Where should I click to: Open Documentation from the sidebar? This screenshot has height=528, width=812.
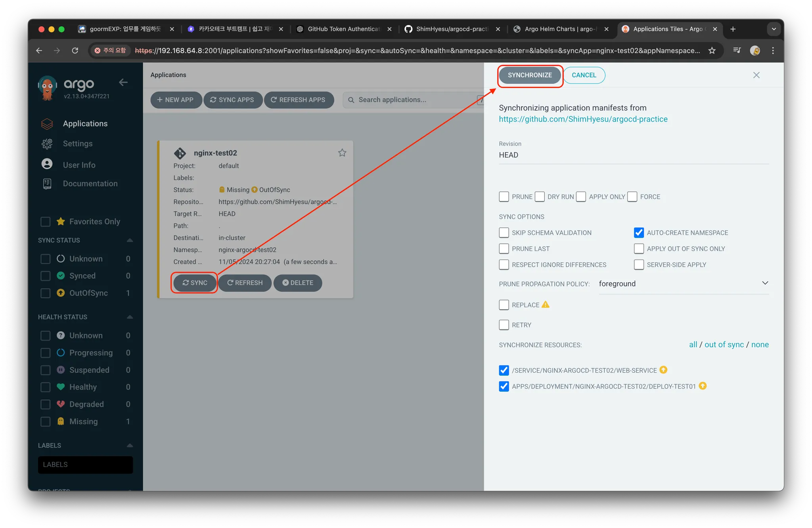(x=90, y=184)
